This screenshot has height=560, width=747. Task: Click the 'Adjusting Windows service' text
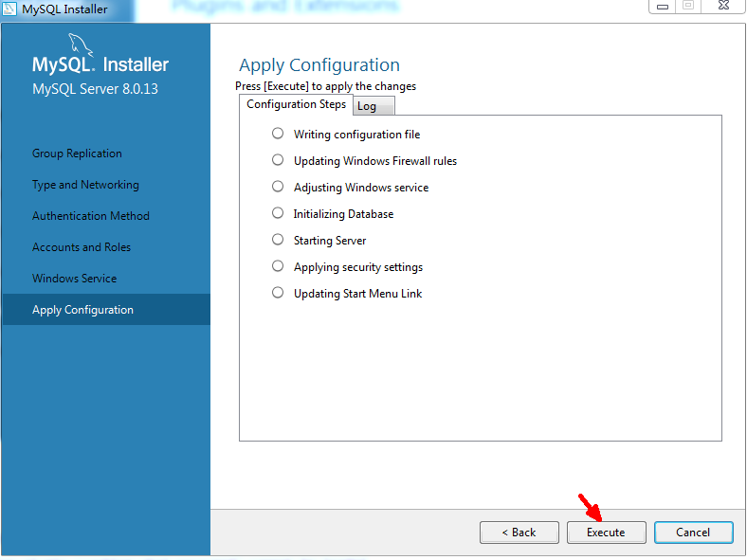pyautogui.click(x=361, y=188)
